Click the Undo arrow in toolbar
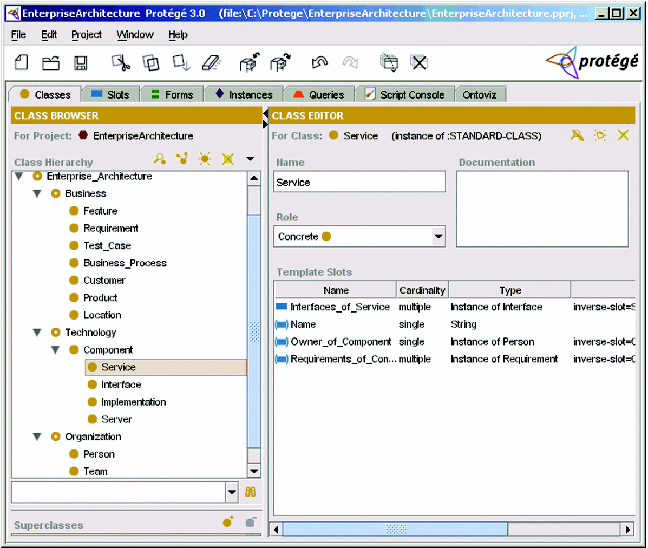 (x=320, y=63)
